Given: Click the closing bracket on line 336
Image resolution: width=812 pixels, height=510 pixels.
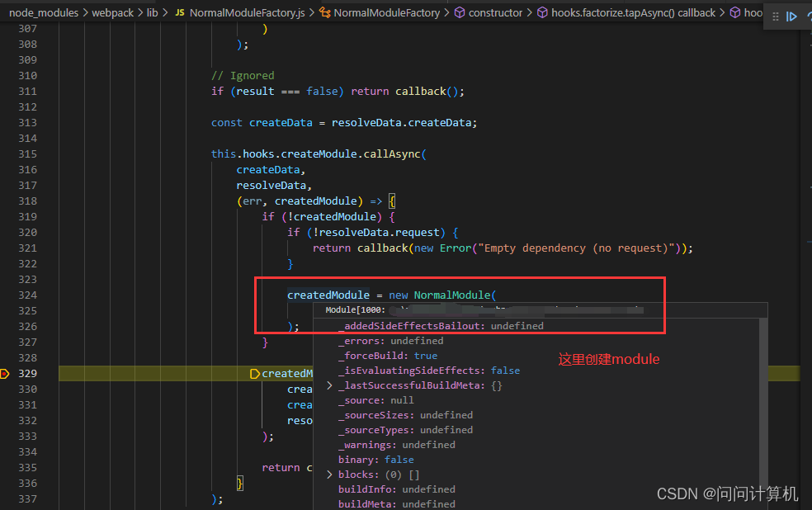Looking at the screenshot, I should (240, 484).
